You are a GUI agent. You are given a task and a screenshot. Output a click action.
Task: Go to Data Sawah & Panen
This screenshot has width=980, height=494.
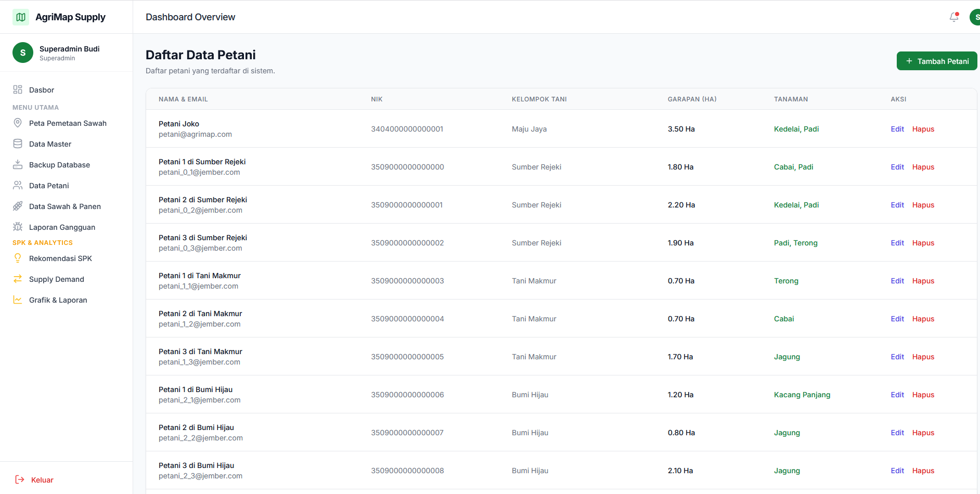tap(65, 206)
